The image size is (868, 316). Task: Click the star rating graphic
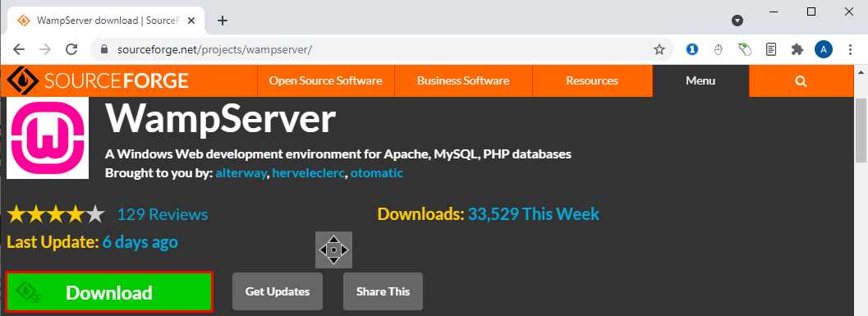[x=55, y=214]
